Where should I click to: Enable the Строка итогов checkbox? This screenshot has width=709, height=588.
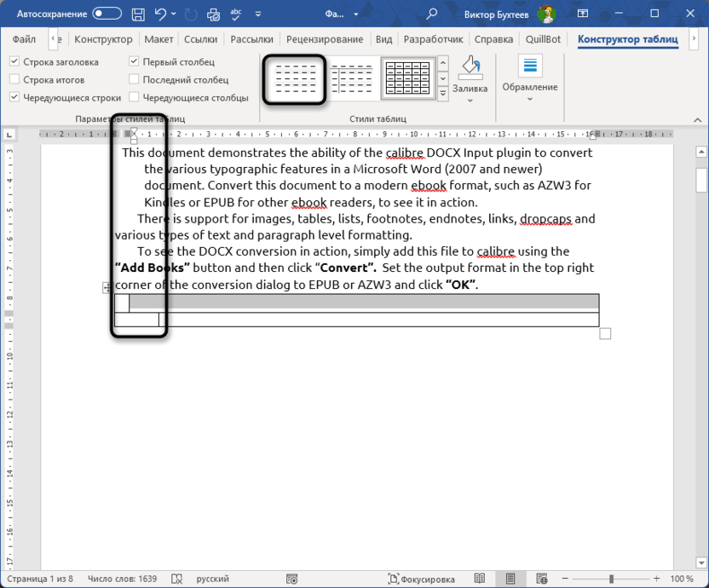click(x=14, y=79)
